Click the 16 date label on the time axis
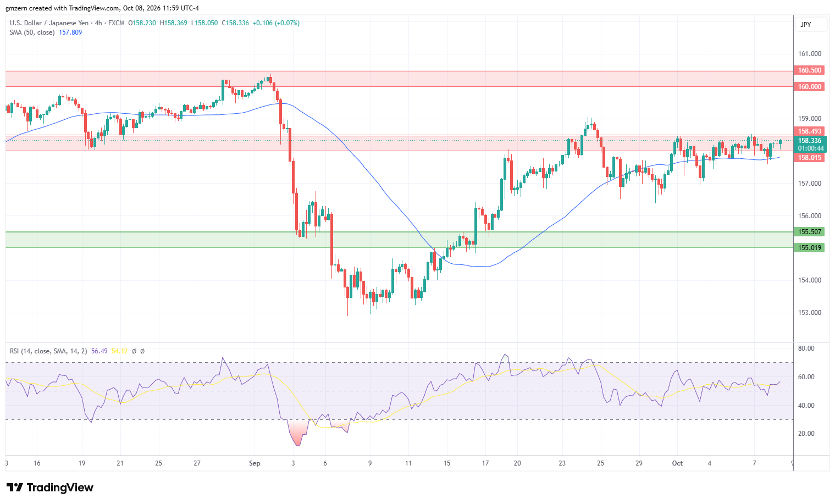The image size is (835, 504). (x=37, y=463)
